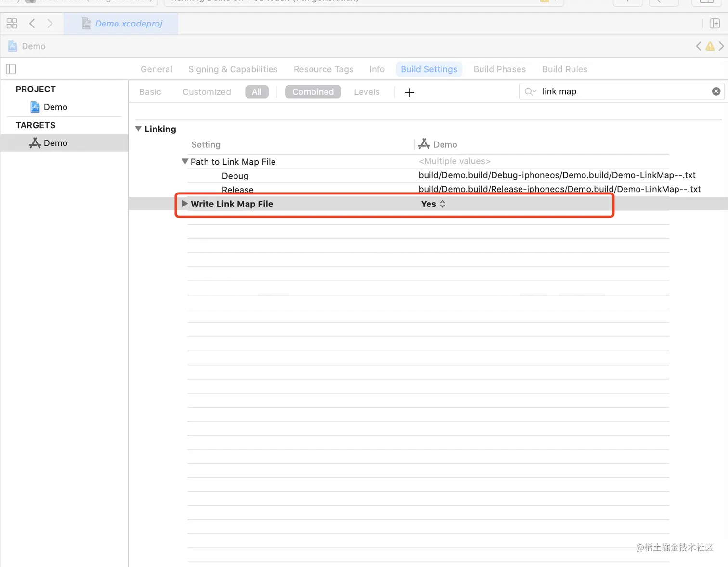Show All build settings
Viewport: 728px width, 567px height.
pos(257,92)
